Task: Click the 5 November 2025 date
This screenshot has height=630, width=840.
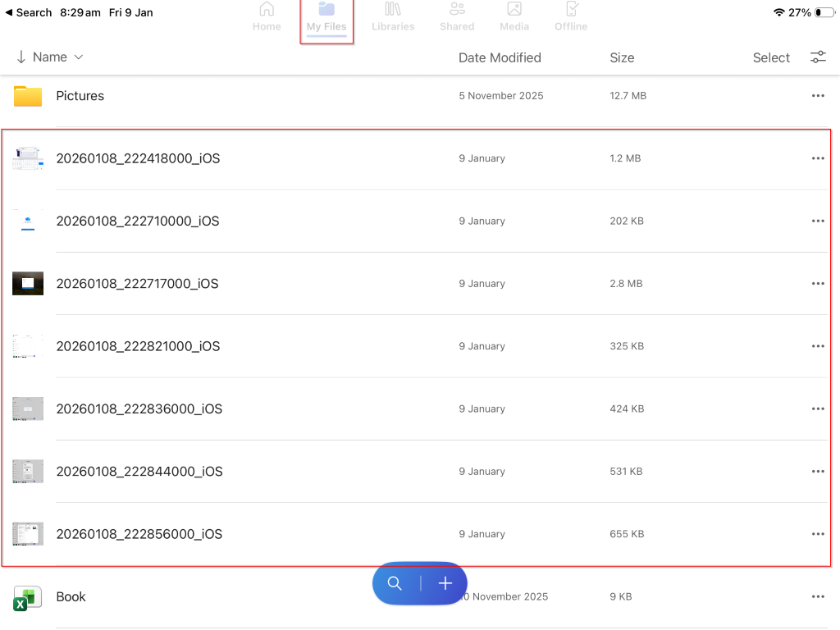Action: [501, 96]
